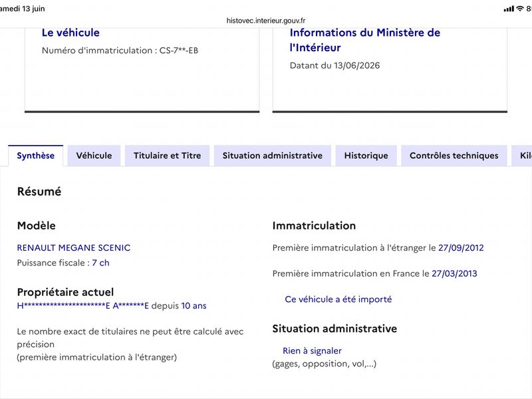Tap the cellular signal bars icon
532x399 pixels.
(509, 9)
